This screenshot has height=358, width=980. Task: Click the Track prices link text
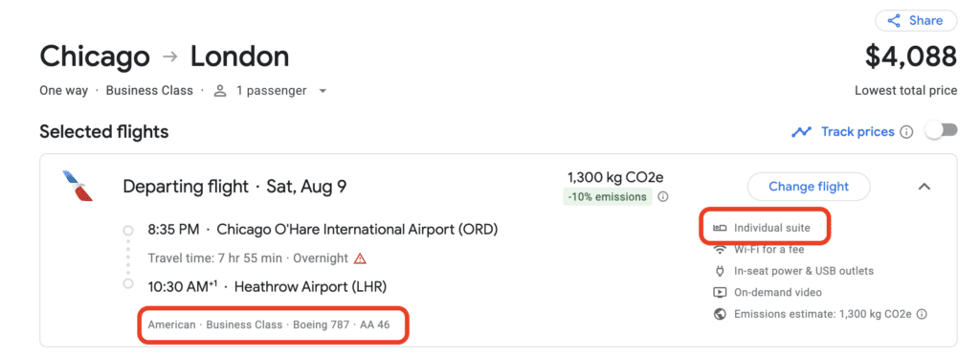click(x=857, y=132)
